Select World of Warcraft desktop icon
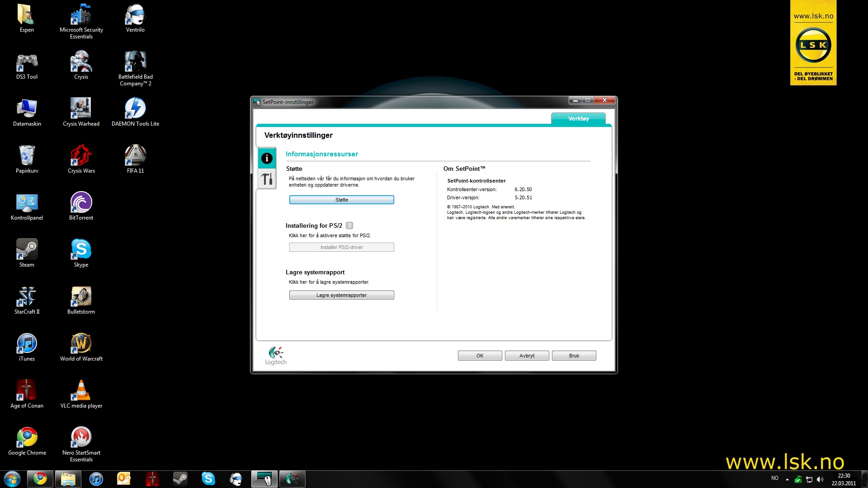This screenshot has height=488, width=868. [x=81, y=348]
